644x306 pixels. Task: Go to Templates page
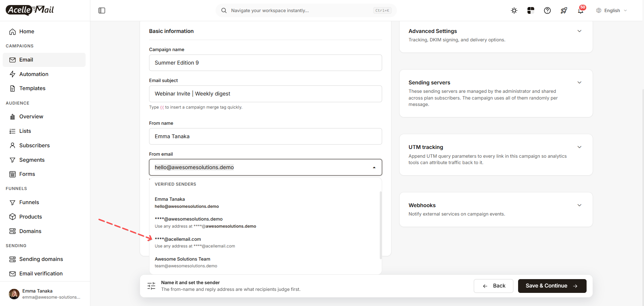tap(44, 88)
